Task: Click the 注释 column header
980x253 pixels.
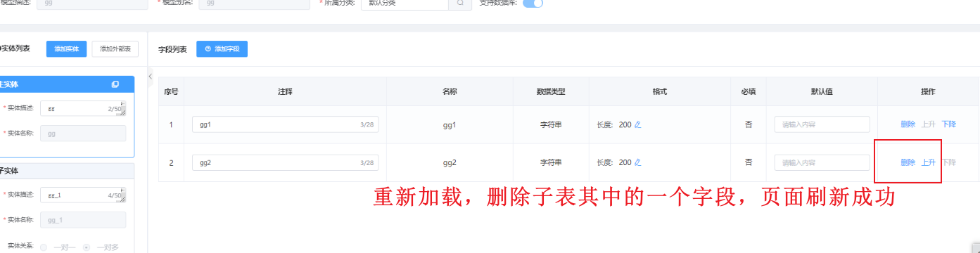Action: point(285,91)
